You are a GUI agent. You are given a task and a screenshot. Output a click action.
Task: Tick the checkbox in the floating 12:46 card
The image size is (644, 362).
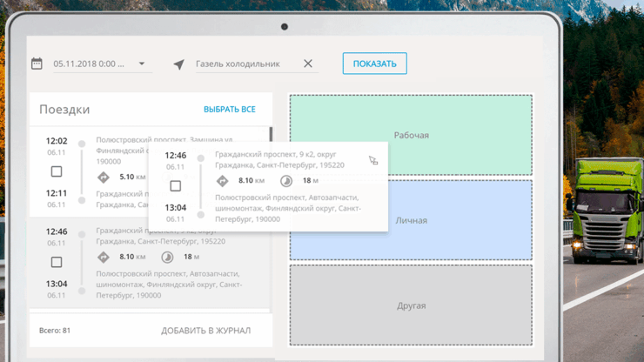click(176, 185)
